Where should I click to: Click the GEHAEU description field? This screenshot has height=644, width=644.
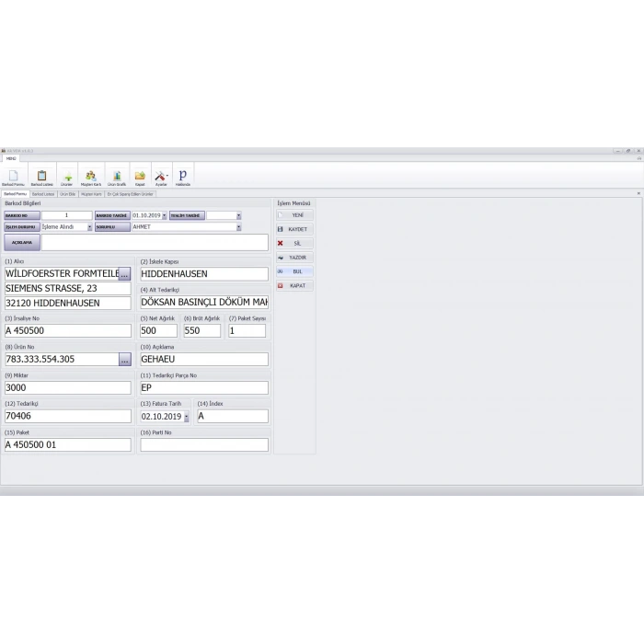[x=204, y=360]
